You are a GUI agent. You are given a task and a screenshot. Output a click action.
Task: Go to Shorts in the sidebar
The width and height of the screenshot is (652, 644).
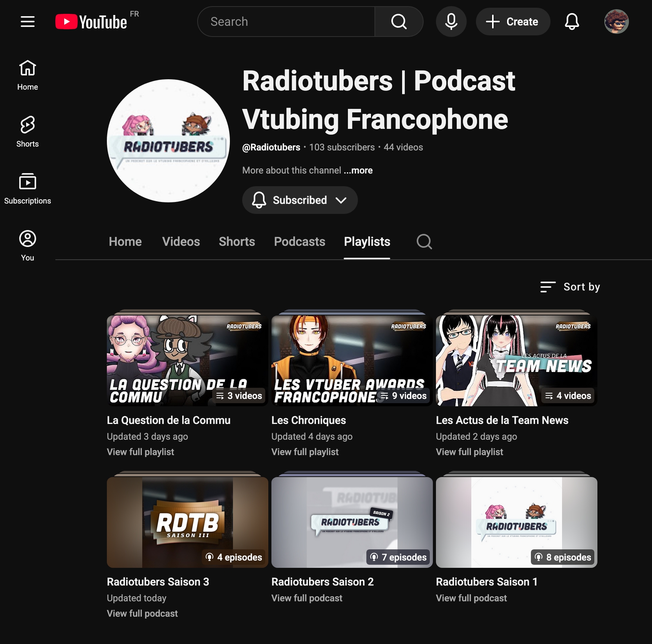point(28,132)
